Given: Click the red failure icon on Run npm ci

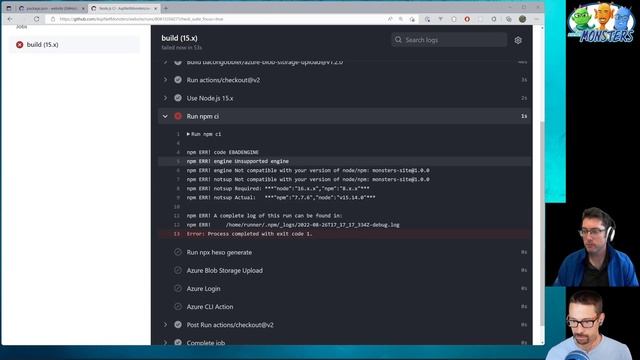Looking at the screenshot, I should tap(178, 116).
